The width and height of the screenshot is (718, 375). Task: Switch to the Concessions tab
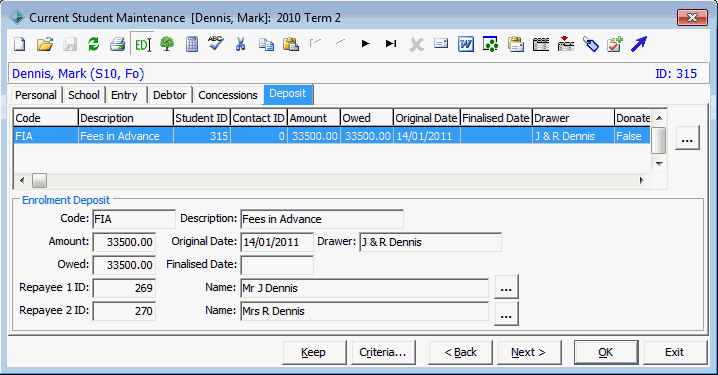pyautogui.click(x=228, y=95)
